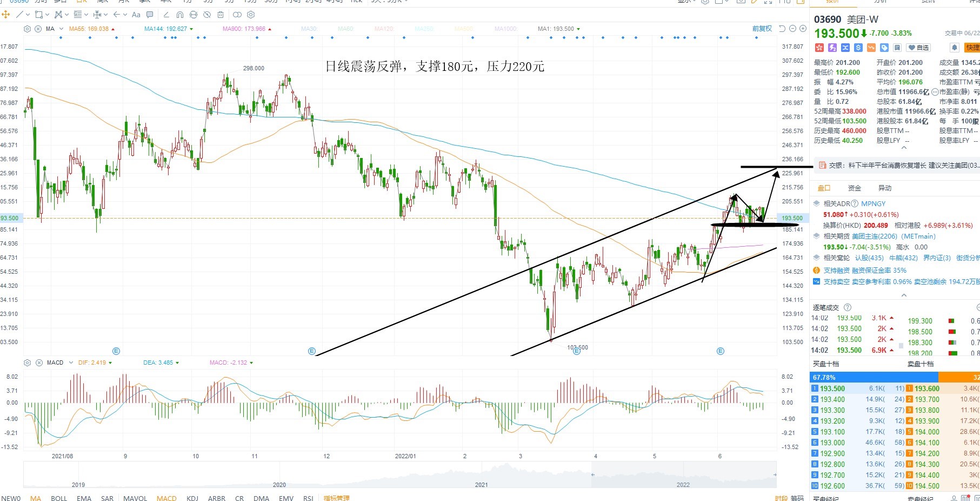Expand pattern tool dropdown arrow
The height and width of the screenshot is (501, 980).
click(x=66, y=15)
